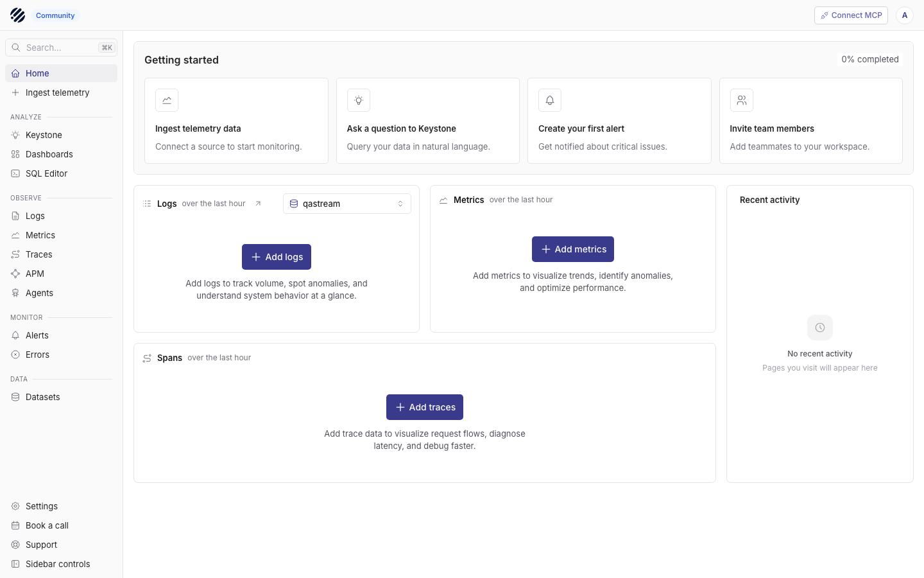Image resolution: width=924 pixels, height=578 pixels.
Task: Open Agents in the sidebar
Action: 61,293
